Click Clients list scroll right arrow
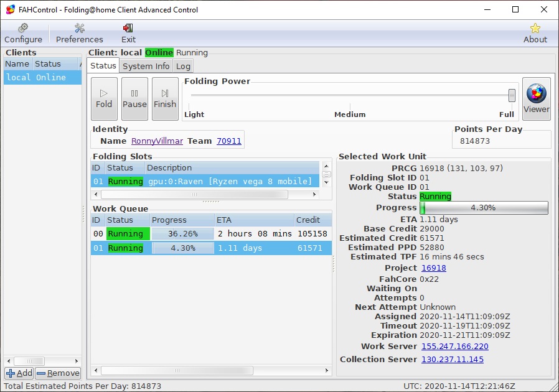 (x=77, y=361)
